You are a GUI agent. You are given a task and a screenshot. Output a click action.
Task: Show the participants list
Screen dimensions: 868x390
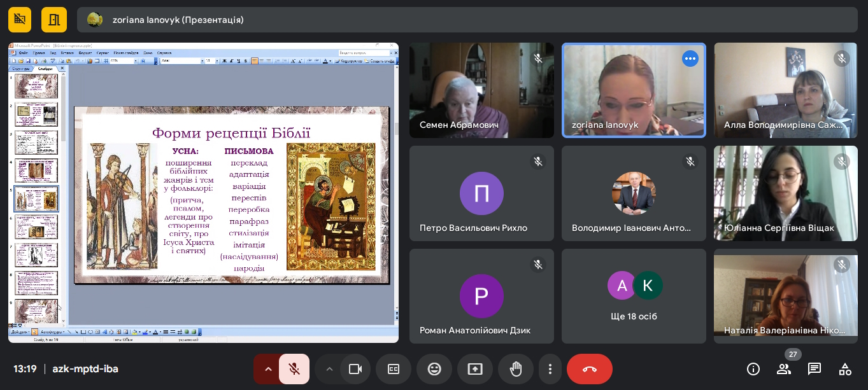[784, 369]
